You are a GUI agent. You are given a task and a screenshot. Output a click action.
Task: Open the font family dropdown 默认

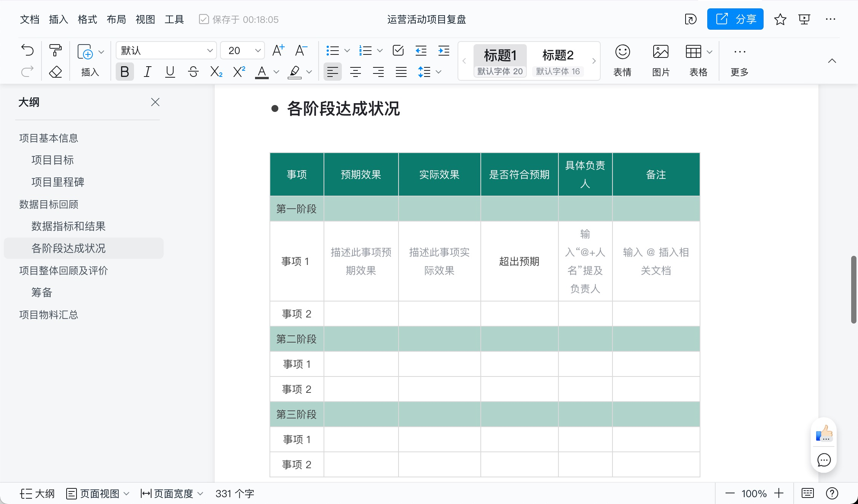(x=166, y=50)
